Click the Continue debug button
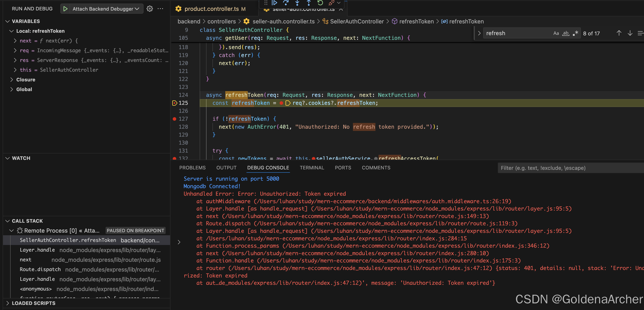This screenshot has width=644, height=310. (x=274, y=3)
